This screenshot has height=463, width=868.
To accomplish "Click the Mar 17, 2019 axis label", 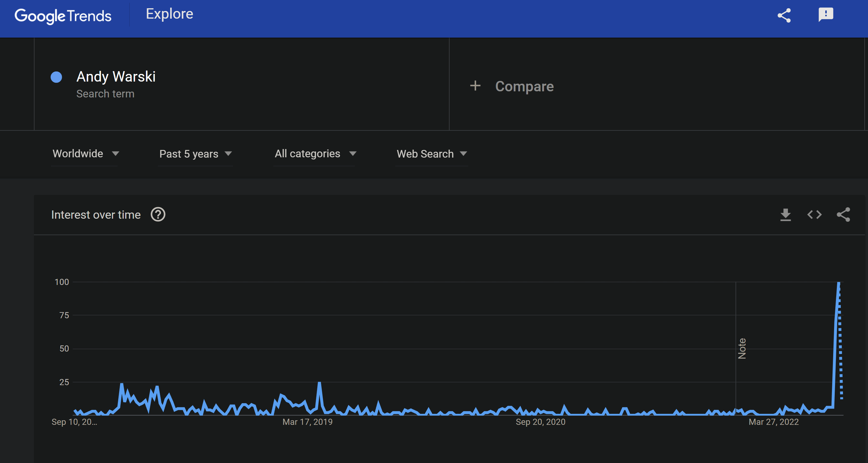I will click(307, 422).
